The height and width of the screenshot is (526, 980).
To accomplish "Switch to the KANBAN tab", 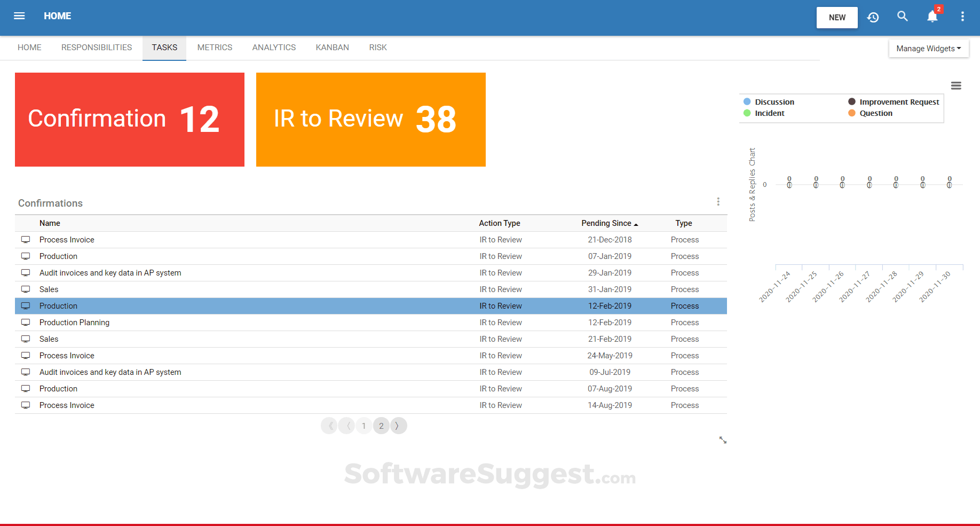I will (332, 47).
